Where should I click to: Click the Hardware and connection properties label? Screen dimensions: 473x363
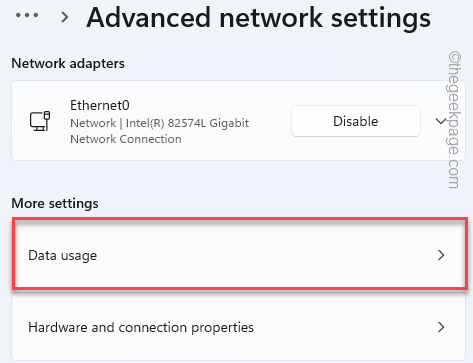click(141, 328)
